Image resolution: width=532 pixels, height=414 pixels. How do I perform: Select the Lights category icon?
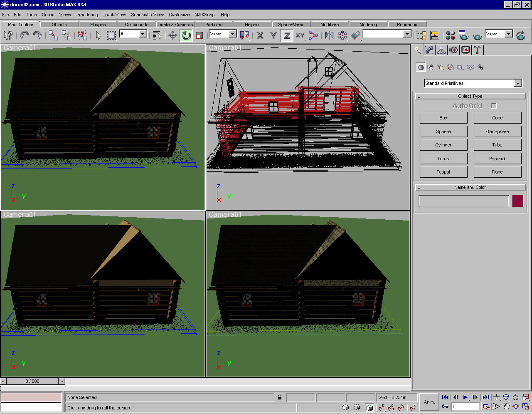pos(441,67)
